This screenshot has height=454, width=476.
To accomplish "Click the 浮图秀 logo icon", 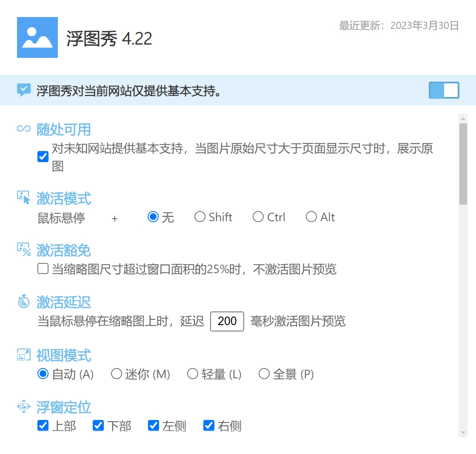I will pyautogui.click(x=37, y=38).
